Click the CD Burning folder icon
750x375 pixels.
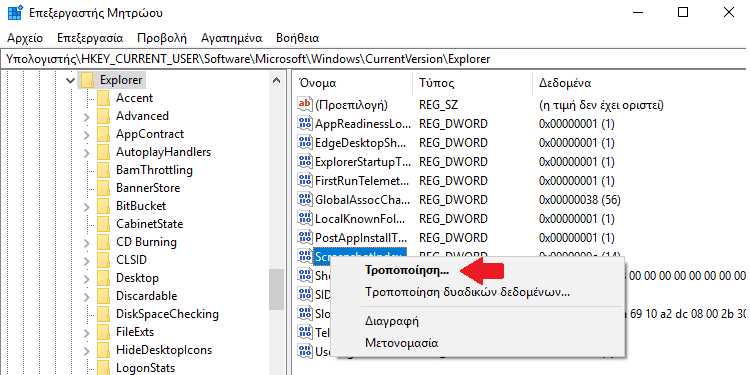103,242
